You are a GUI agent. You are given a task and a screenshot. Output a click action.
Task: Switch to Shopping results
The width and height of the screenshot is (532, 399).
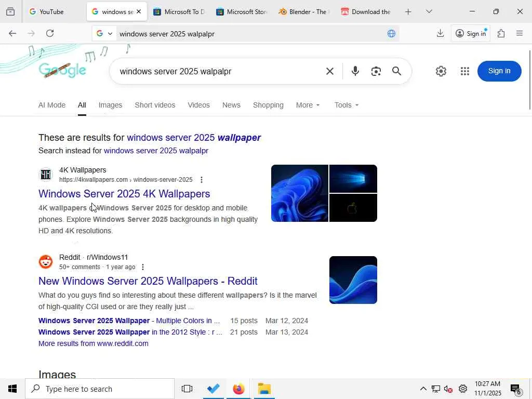(x=268, y=105)
